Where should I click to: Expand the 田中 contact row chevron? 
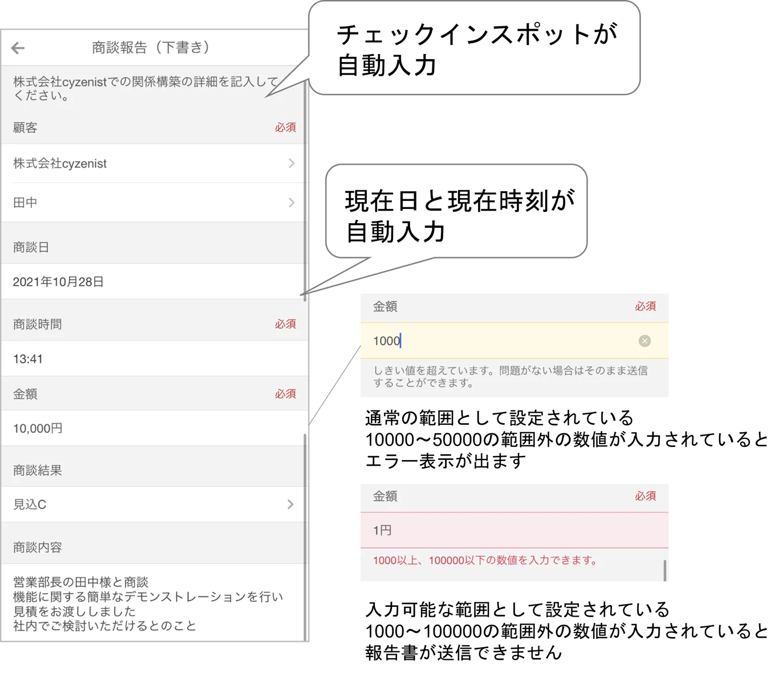pos(291,203)
